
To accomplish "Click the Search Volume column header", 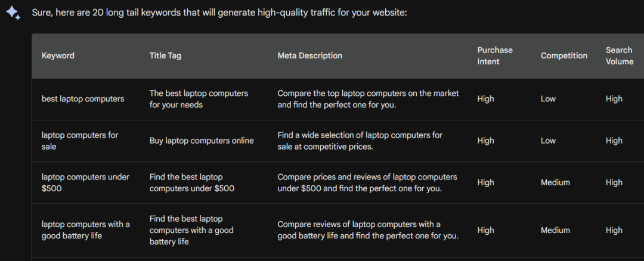I will click(x=620, y=56).
